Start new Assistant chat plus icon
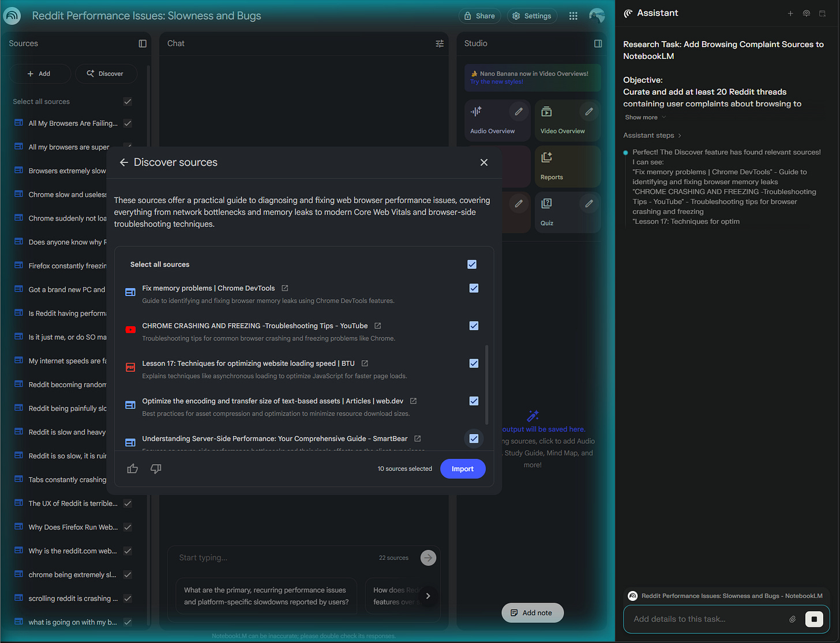The image size is (840, 643). point(790,13)
